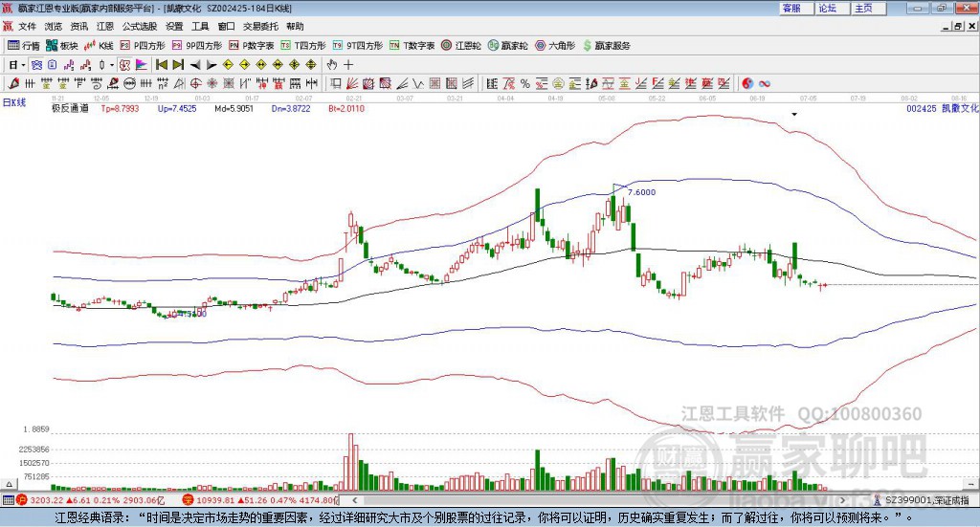Viewport: 980px width, 527px height.
Task: Click the Md=5.9051 indicator value
Action: coord(234,109)
